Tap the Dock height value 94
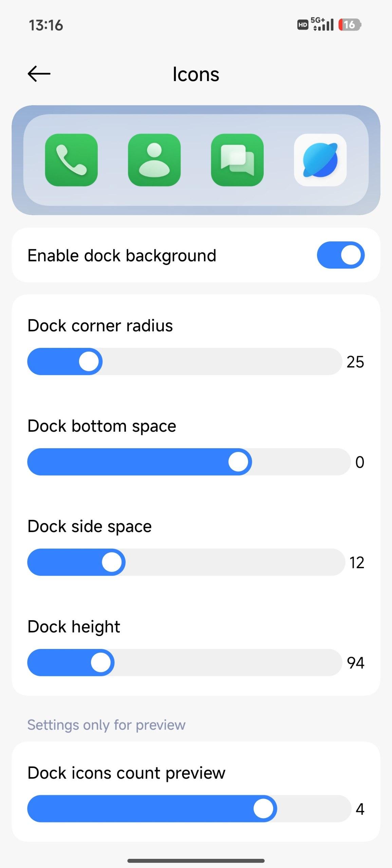Screen dimensions: 392x868 point(355,663)
